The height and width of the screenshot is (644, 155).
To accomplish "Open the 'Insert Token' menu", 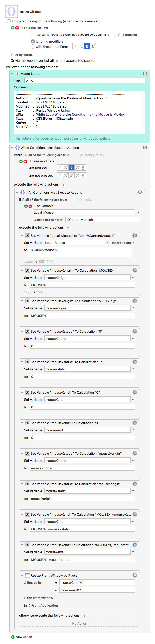I will [123, 243].
